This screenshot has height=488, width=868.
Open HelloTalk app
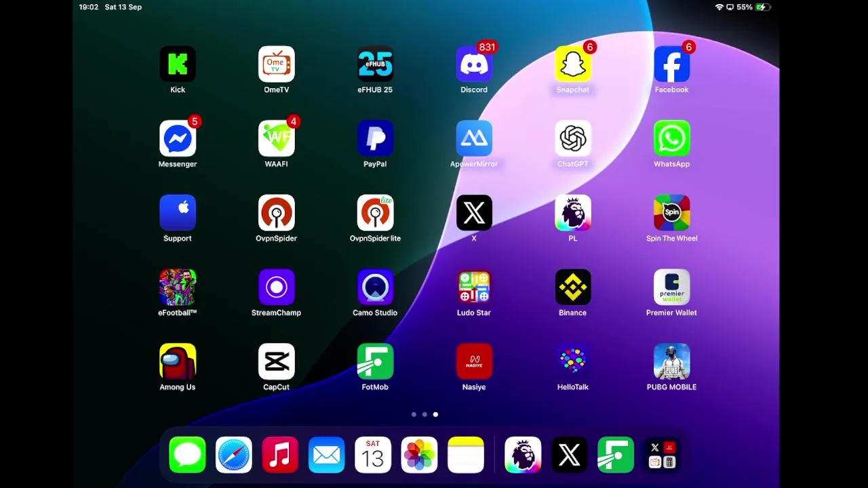573,362
